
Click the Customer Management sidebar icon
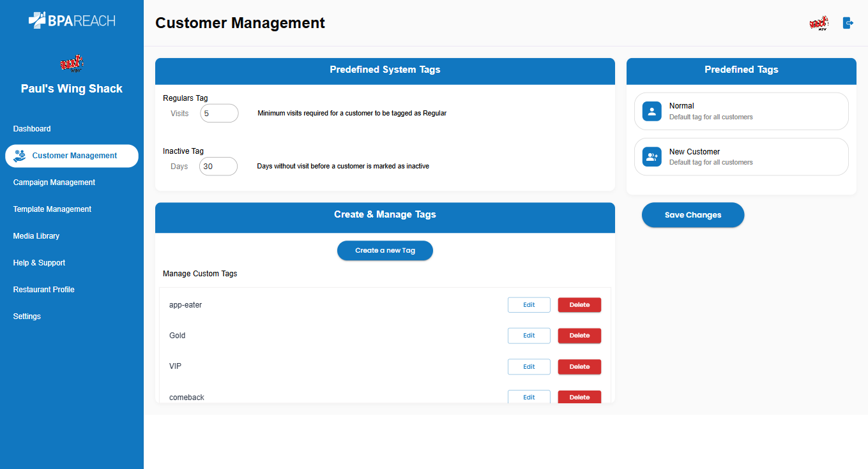[x=20, y=156]
